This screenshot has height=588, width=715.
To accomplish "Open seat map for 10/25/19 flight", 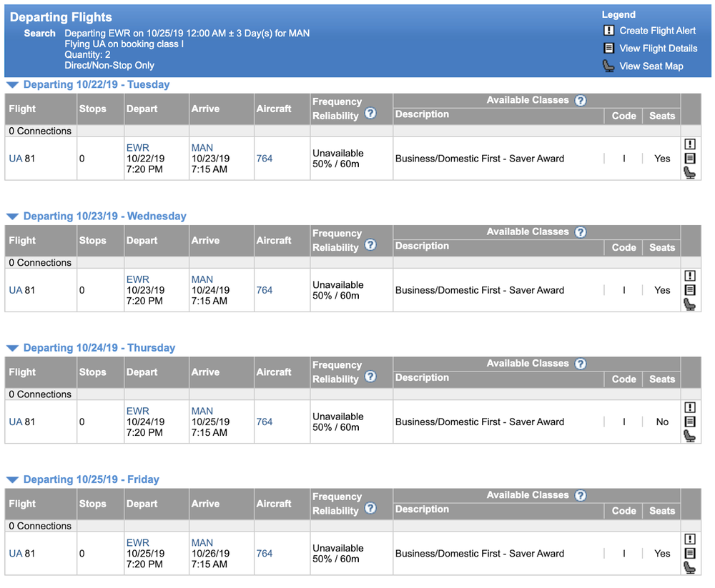I will click(x=689, y=568).
